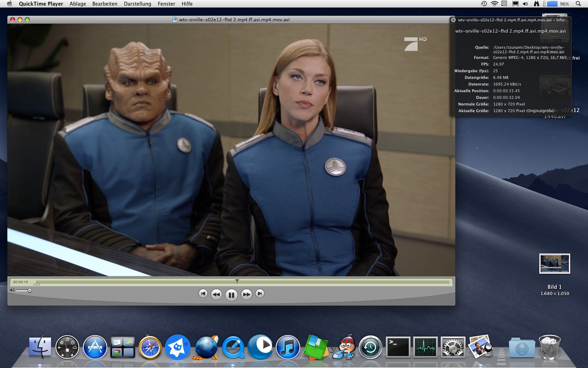Open the cartoon boy app in the Dock
The width and height of the screenshot is (588, 368).
click(344, 347)
